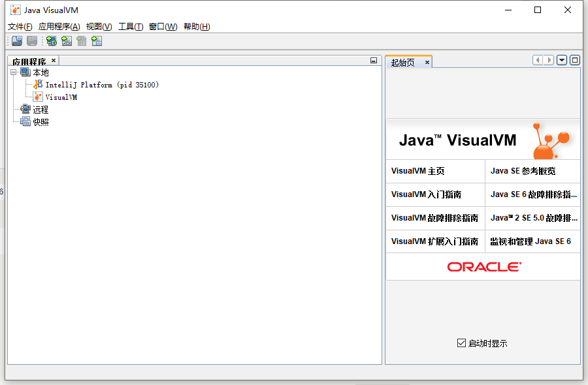This screenshot has height=385, width=588.
Task: Open the VisualVM 入门指南 link
Action: click(427, 194)
